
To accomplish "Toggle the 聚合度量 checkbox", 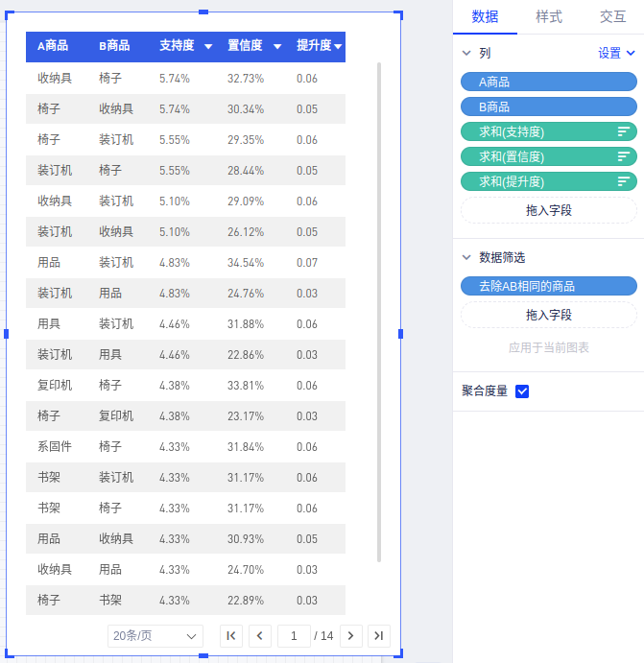I will tap(522, 391).
